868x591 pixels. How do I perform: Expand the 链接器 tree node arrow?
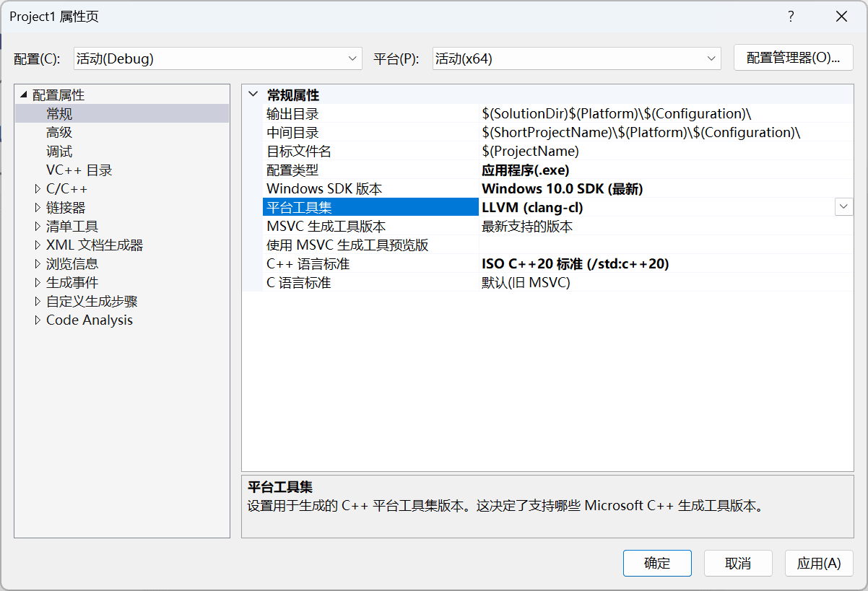(x=38, y=208)
